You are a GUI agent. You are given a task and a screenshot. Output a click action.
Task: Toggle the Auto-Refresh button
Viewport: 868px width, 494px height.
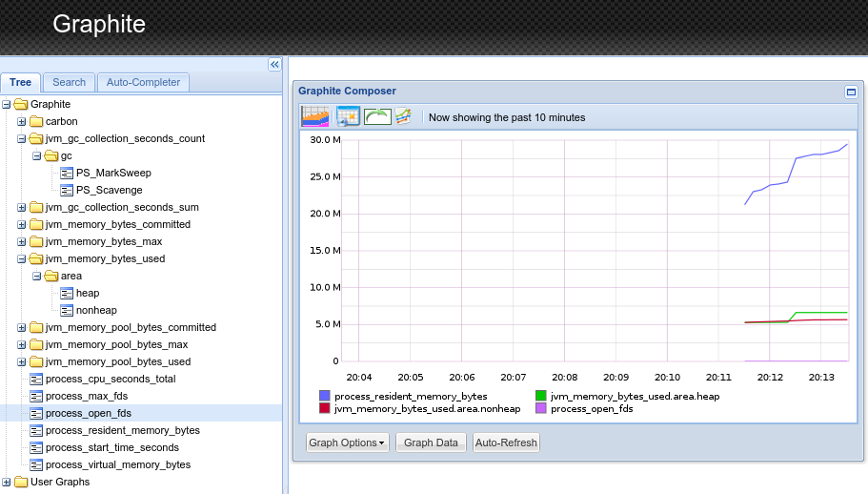506,443
